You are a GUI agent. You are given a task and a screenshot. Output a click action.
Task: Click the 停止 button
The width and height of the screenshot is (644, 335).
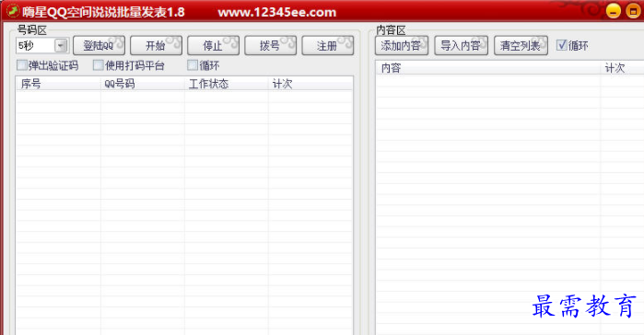click(213, 45)
